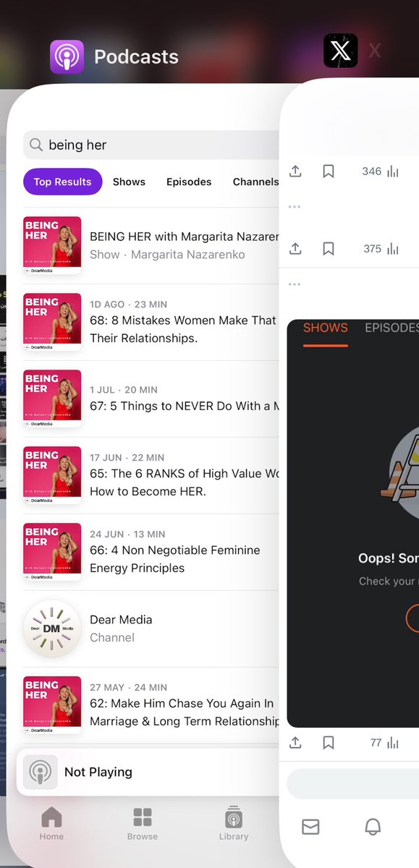The height and width of the screenshot is (868, 419).
Task: Tap the Not Playing mini player bar
Action: coord(148,772)
